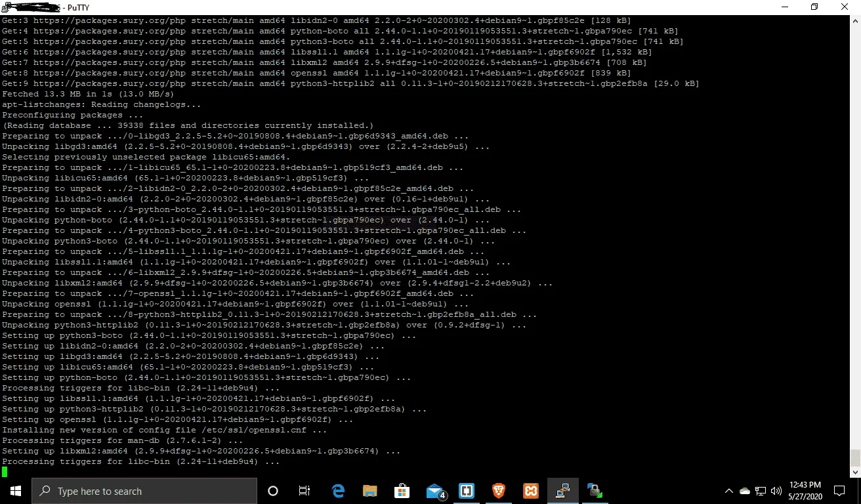This screenshot has width=861, height=504.
Task: Click 'Unpacking libidn2-0:amd64' line
Action: click(246, 199)
